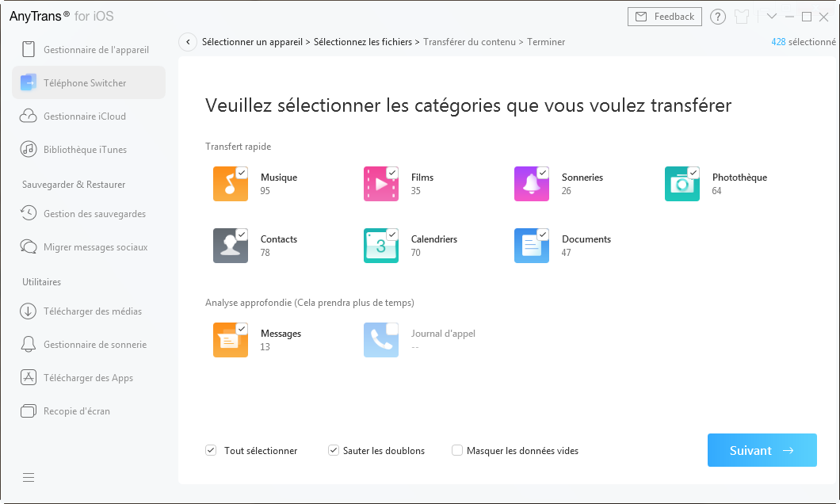Image resolution: width=840 pixels, height=504 pixels.
Task: Open the Feedback button
Action: point(665,17)
